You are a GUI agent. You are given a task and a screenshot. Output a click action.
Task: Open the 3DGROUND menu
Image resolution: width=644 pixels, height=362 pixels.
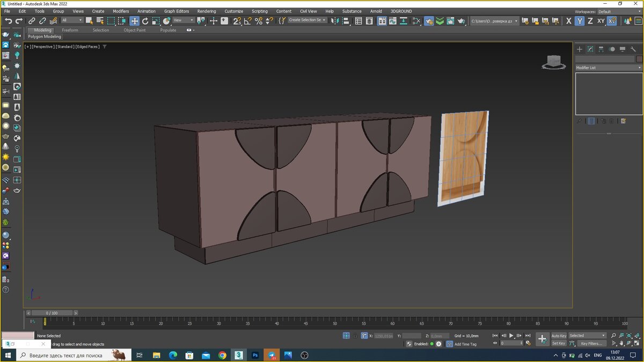[x=401, y=11]
